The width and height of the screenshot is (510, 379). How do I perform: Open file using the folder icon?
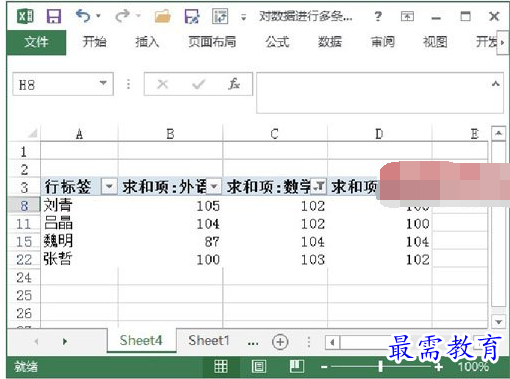pos(163,16)
